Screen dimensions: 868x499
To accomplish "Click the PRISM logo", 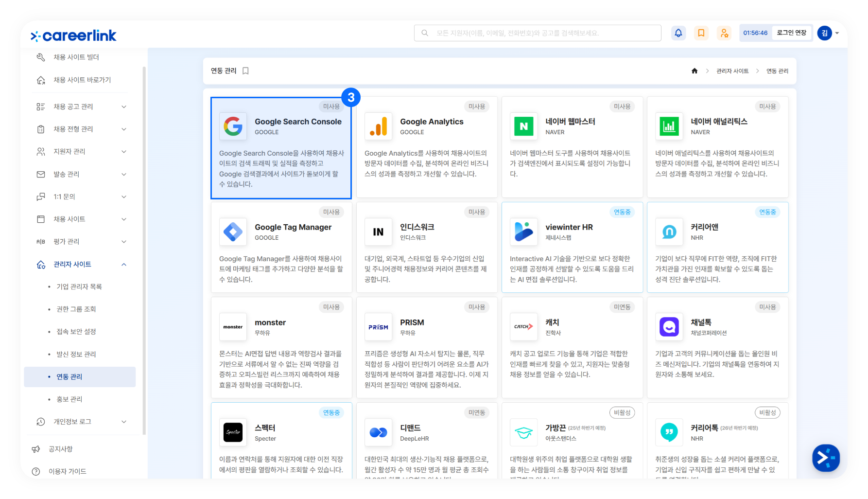I will tap(378, 327).
